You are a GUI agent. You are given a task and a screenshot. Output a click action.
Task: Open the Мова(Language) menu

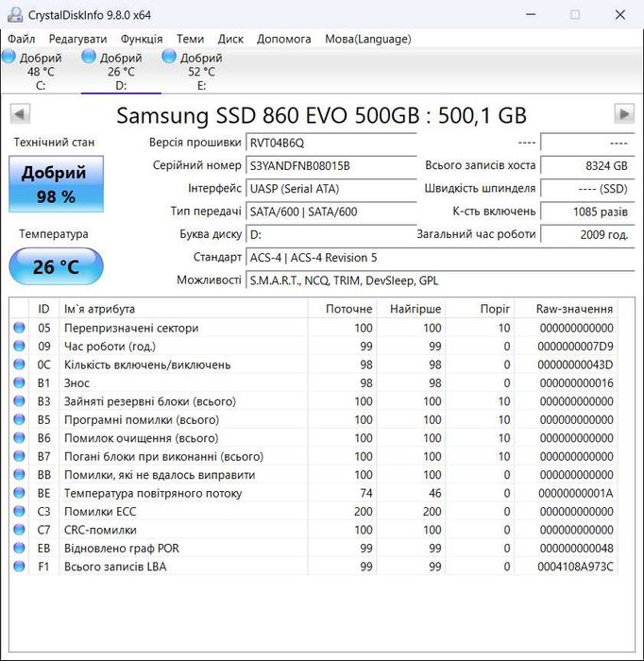click(x=368, y=40)
